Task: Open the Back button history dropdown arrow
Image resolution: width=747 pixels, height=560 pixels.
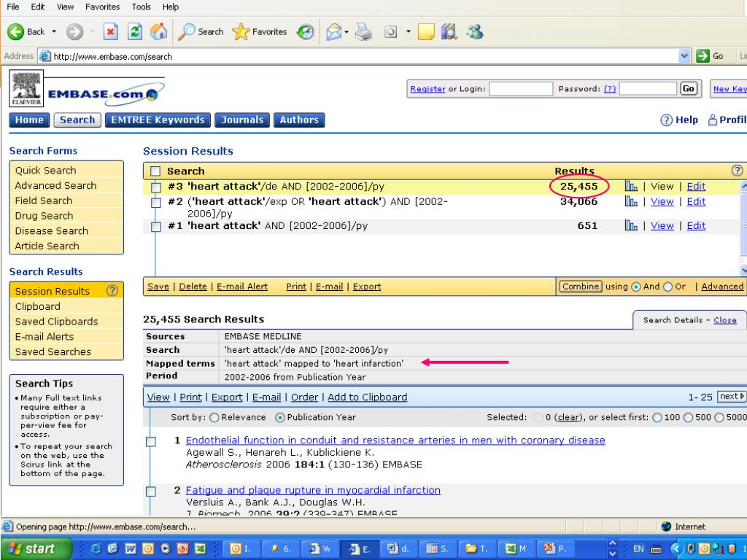Action: pyautogui.click(x=54, y=32)
